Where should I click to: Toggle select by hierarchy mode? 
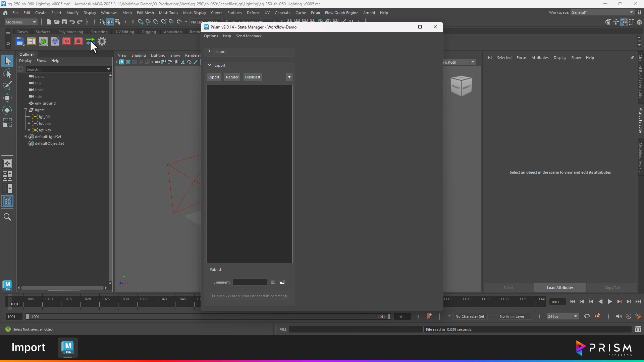102,22
